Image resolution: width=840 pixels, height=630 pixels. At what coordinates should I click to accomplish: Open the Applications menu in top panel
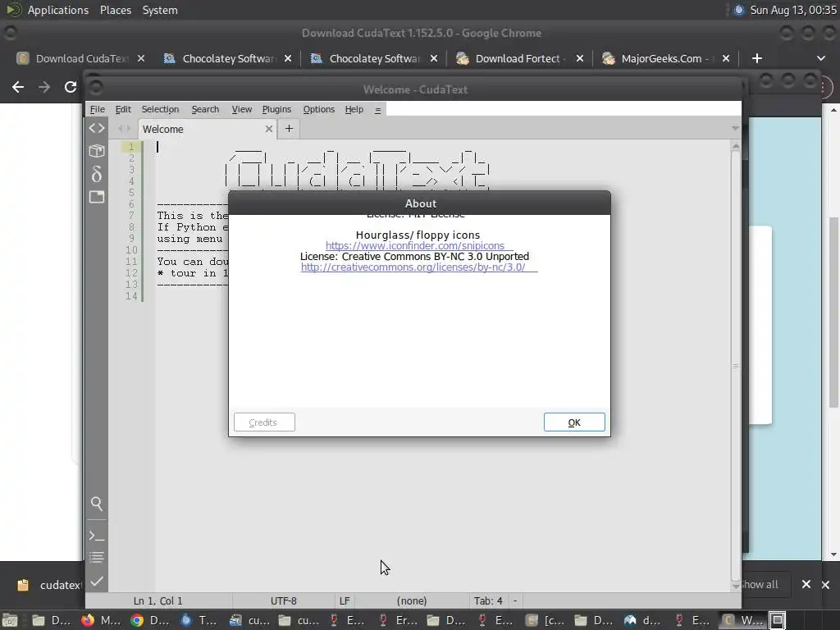pyautogui.click(x=58, y=10)
